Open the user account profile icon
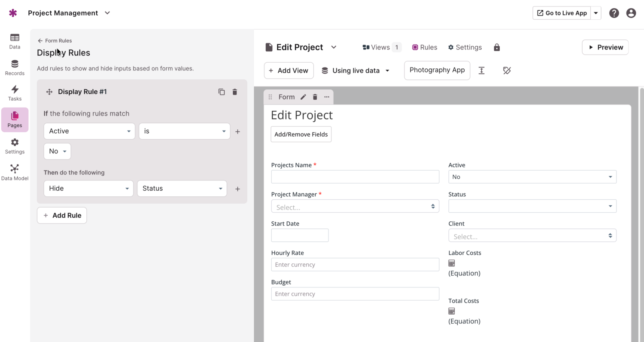This screenshot has width=644, height=342. [631, 13]
